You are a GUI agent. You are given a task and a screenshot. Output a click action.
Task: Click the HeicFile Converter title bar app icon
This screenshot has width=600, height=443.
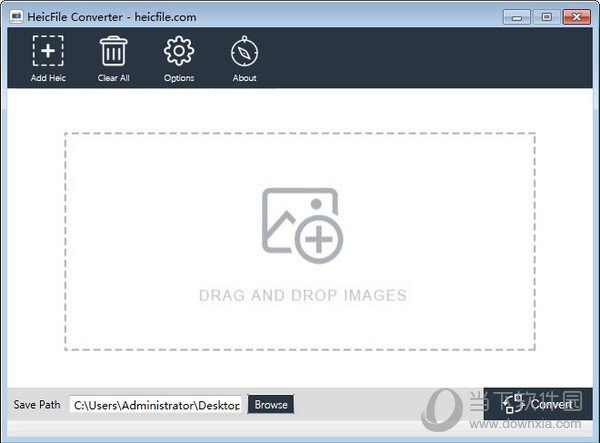coord(16,17)
